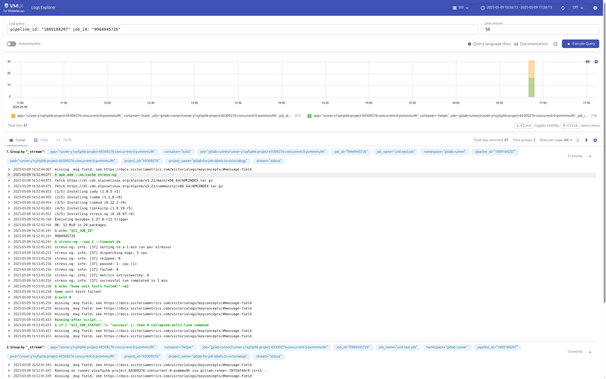Viewport: 606px width, 379px height.
Task: Open the auto-refresh Off dropdown
Action: 578,8
